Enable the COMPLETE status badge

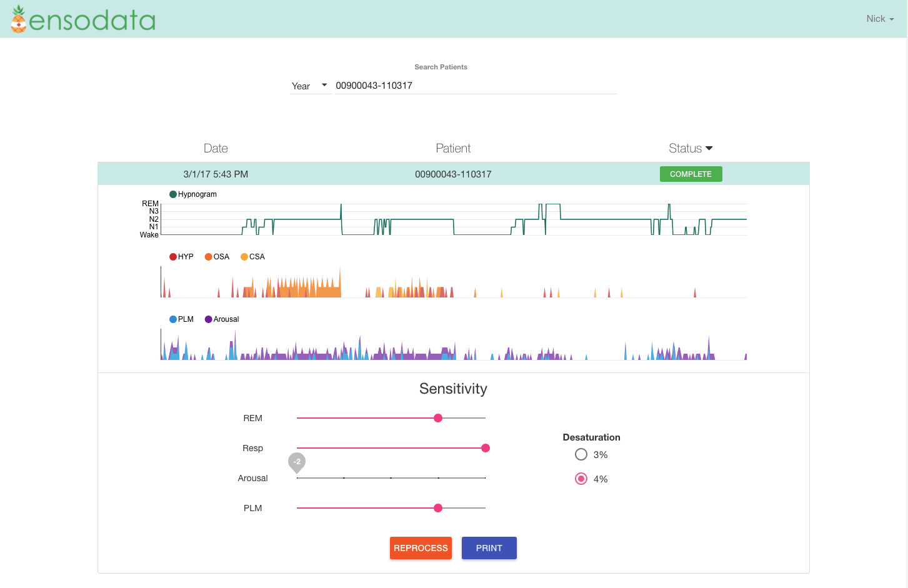point(691,174)
